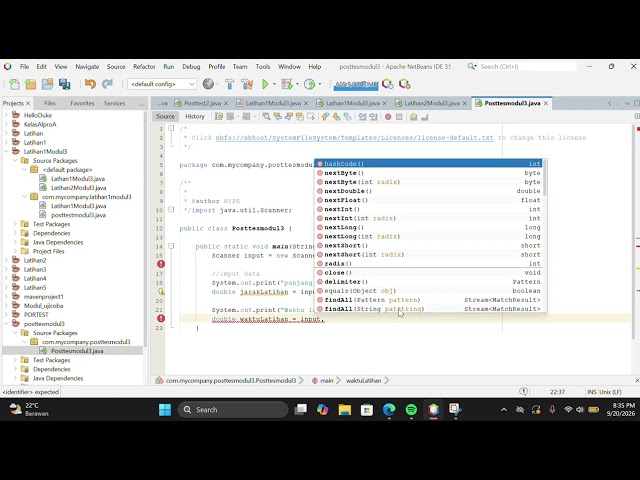The width and height of the screenshot is (640, 480).
Task: Collapse the posttesmodul3 project node
Action: pos(6,324)
